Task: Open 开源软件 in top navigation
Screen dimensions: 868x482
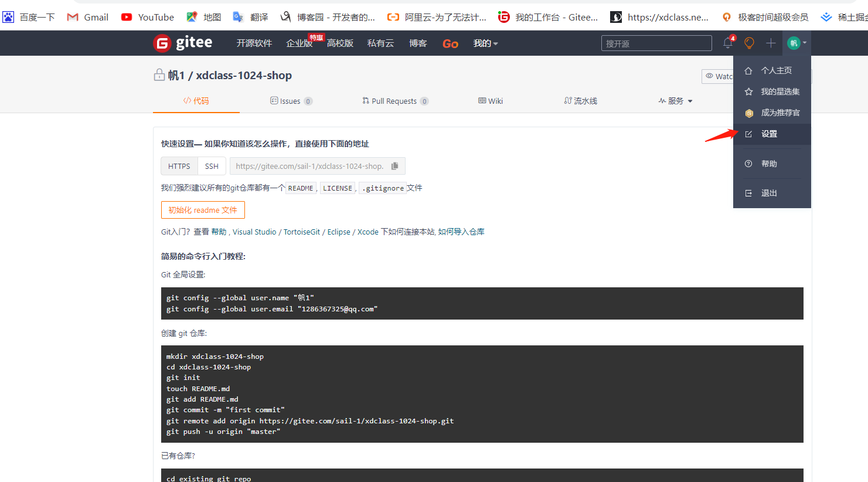Action: coord(254,43)
